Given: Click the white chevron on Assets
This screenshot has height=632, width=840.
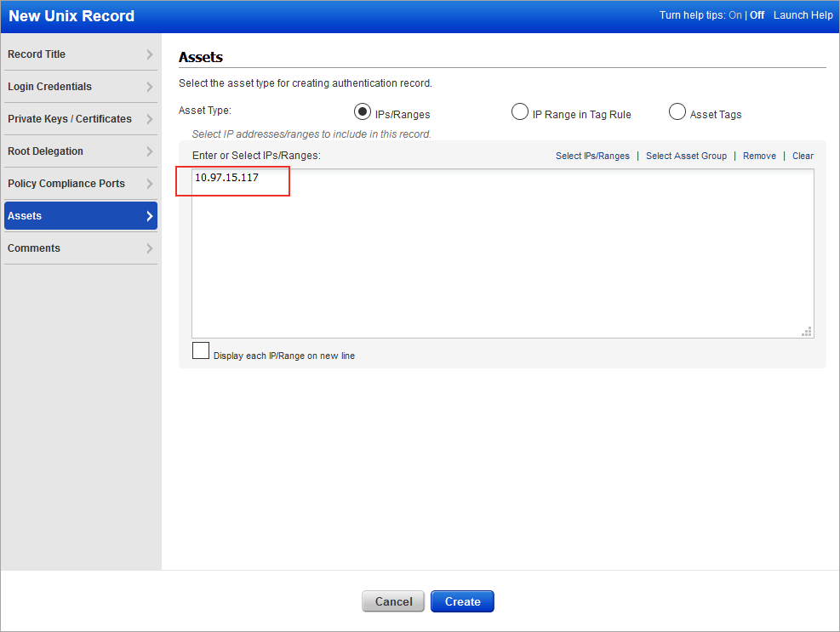Looking at the screenshot, I should tap(150, 216).
